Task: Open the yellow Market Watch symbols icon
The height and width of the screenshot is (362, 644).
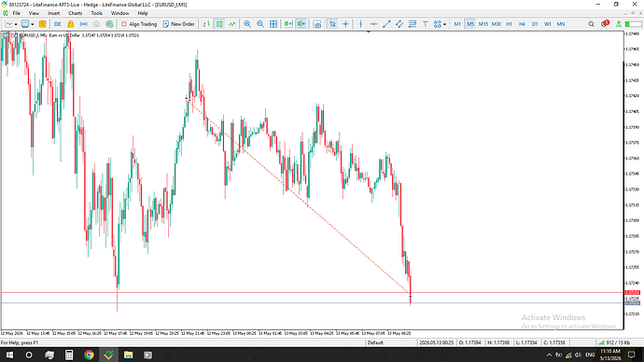Action: click(x=42, y=24)
